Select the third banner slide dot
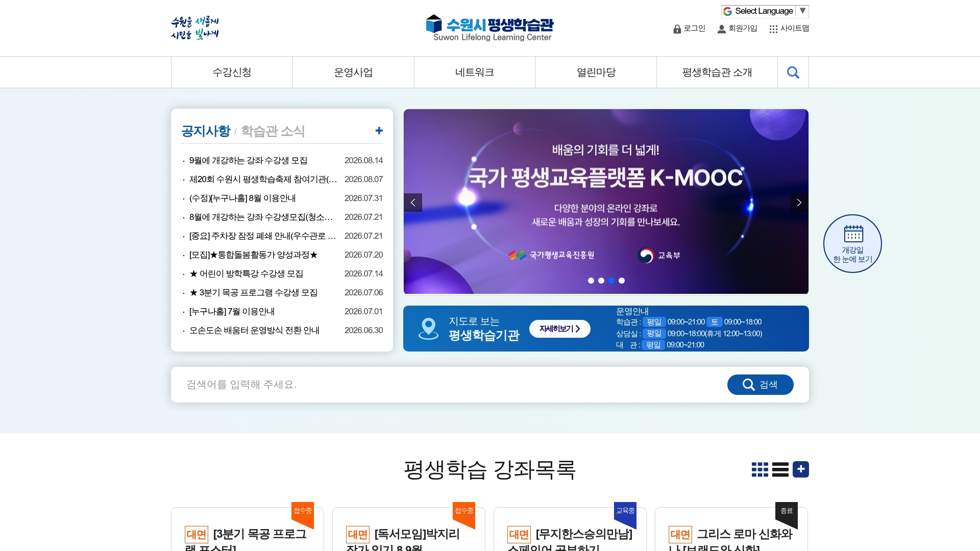980x551 pixels. coord(611,281)
